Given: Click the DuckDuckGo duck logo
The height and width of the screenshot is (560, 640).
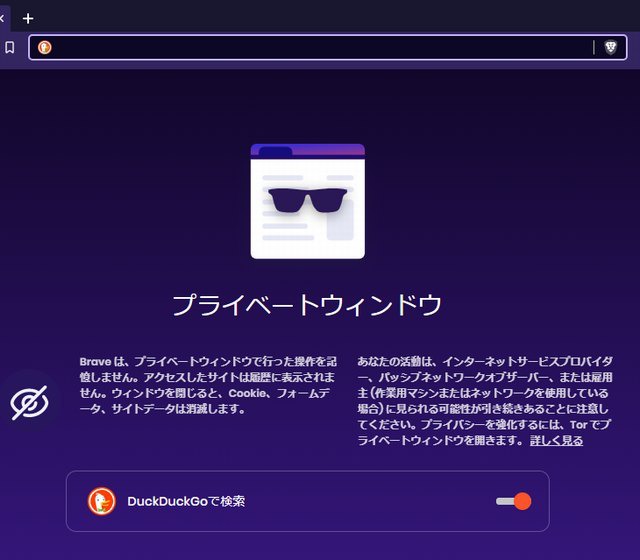Looking at the screenshot, I should coord(102,501).
